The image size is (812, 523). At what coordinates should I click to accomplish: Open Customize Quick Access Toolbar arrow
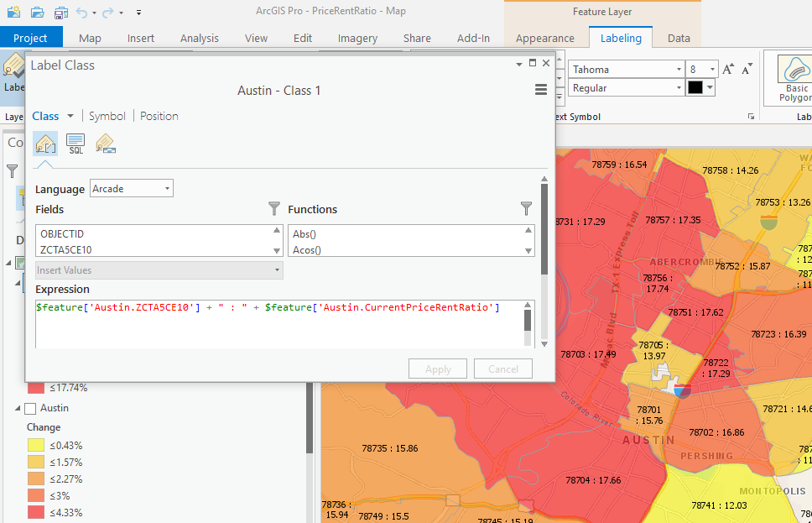pyautogui.click(x=138, y=13)
